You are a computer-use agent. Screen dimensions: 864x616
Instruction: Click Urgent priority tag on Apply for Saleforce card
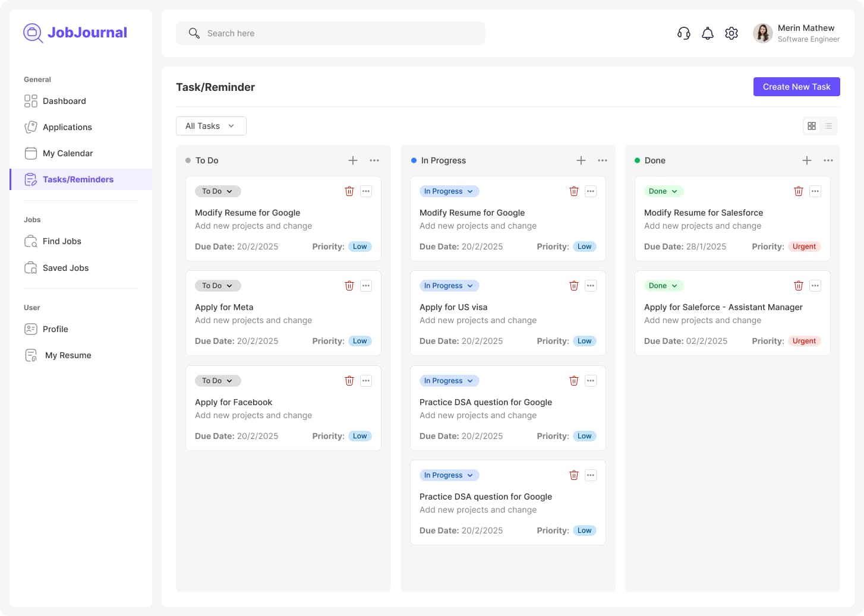pyautogui.click(x=804, y=341)
